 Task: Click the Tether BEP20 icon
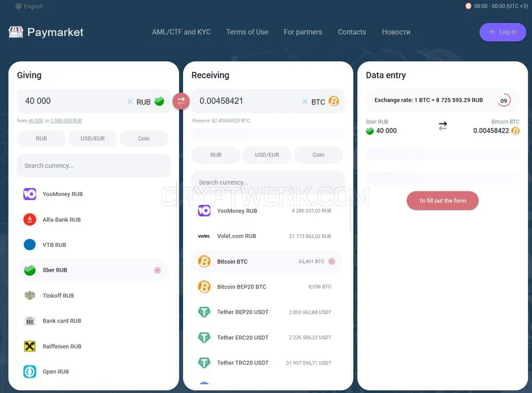(204, 312)
